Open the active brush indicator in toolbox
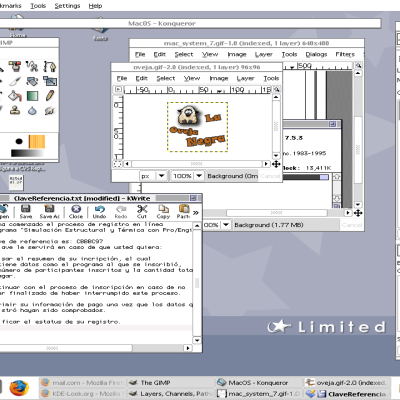The height and width of the screenshot is (400, 400). coord(19,141)
